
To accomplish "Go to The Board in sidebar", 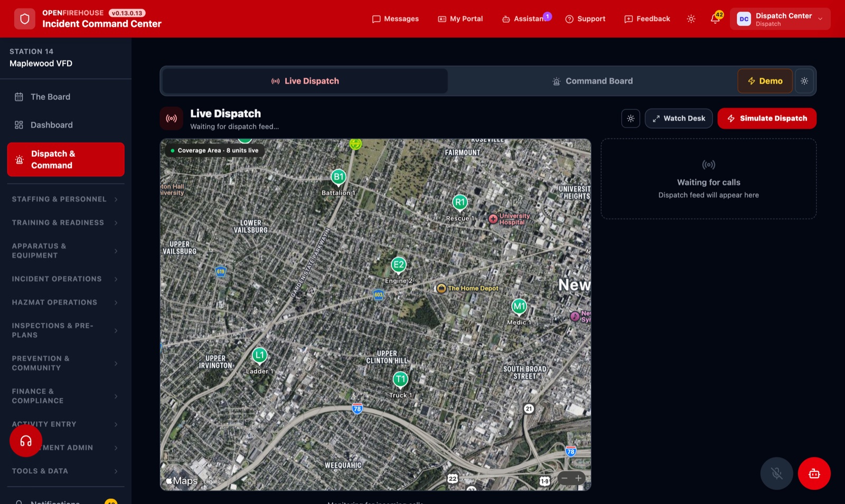I will click(65, 97).
